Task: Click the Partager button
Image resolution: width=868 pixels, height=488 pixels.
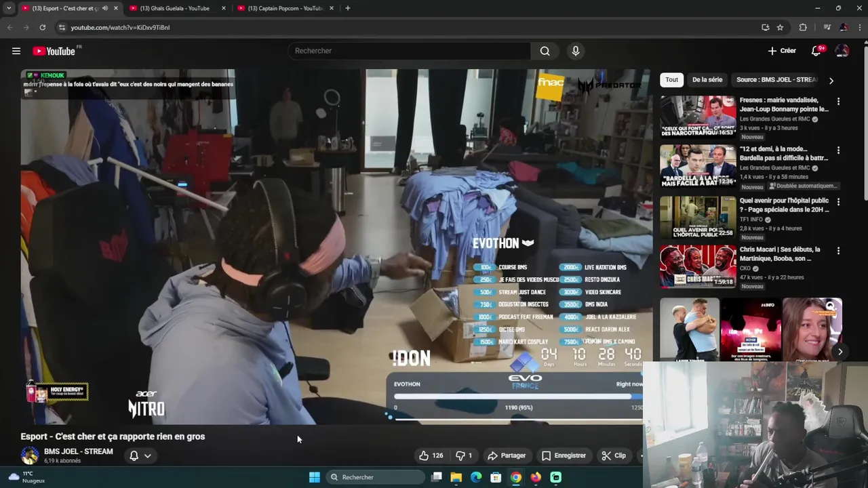Action: pyautogui.click(x=507, y=455)
